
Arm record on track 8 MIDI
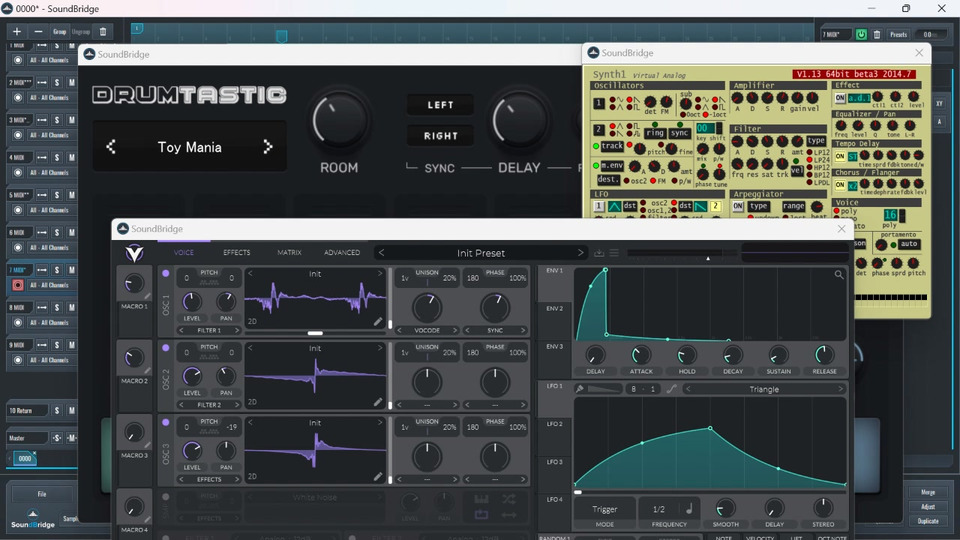[x=18, y=323]
